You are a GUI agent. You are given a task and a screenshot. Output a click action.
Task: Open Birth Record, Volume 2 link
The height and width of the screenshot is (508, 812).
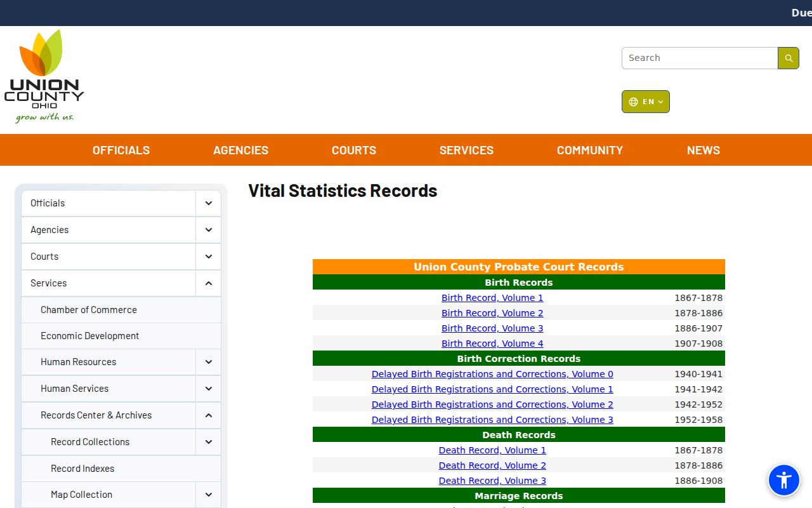(492, 313)
